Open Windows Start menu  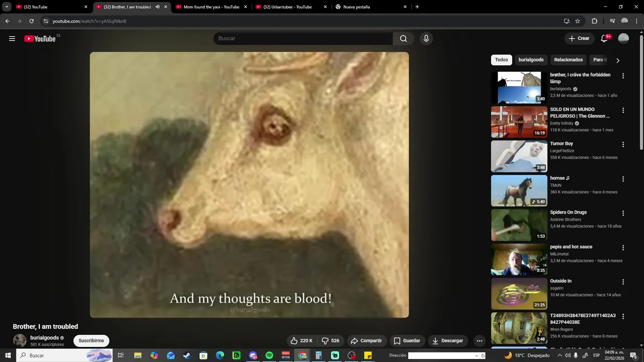(x=8, y=355)
